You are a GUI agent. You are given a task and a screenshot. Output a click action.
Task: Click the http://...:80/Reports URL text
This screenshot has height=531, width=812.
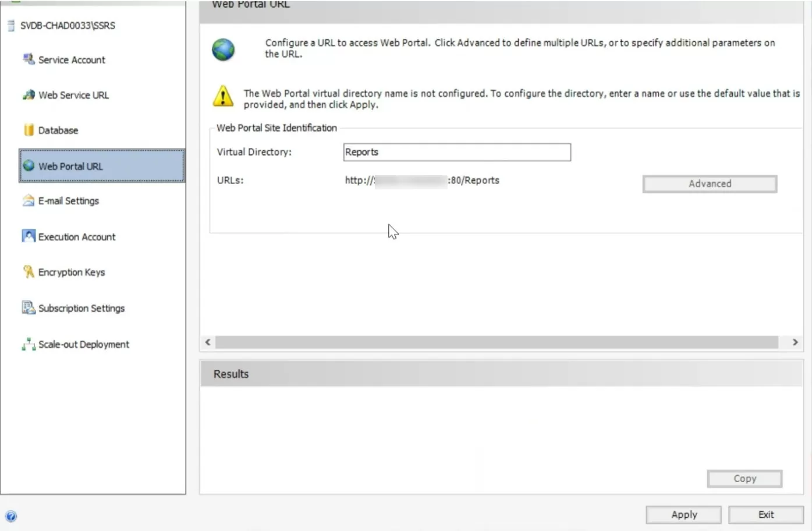pyautogui.click(x=422, y=180)
